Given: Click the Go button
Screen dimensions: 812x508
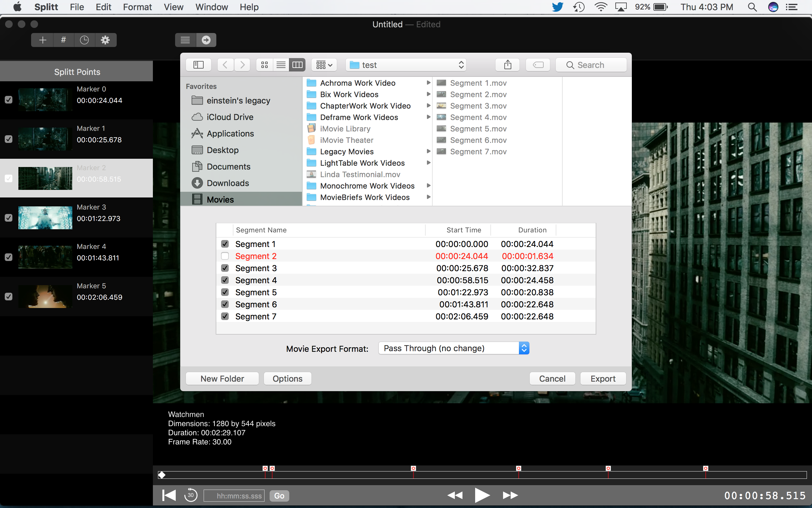Looking at the screenshot, I should tap(279, 496).
